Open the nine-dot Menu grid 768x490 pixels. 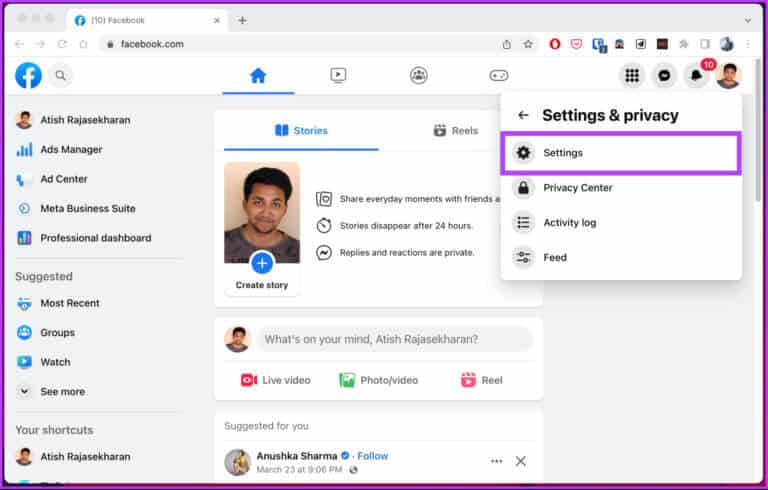point(632,75)
